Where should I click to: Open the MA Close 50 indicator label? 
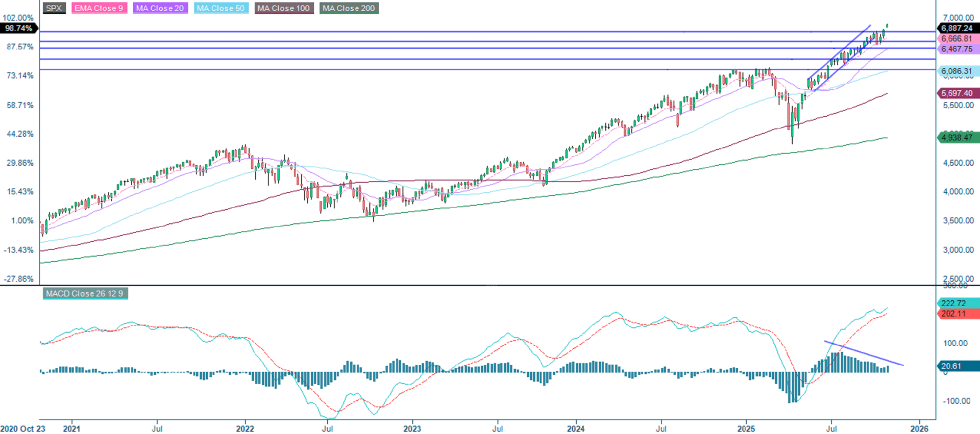pos(221,8)
